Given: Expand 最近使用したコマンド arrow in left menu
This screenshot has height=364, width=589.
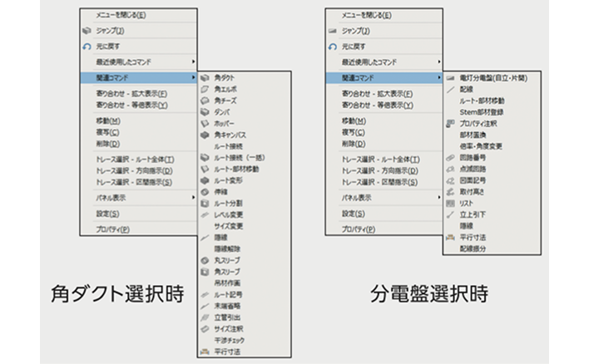Looking at the screenshot, I should point(193,61).
